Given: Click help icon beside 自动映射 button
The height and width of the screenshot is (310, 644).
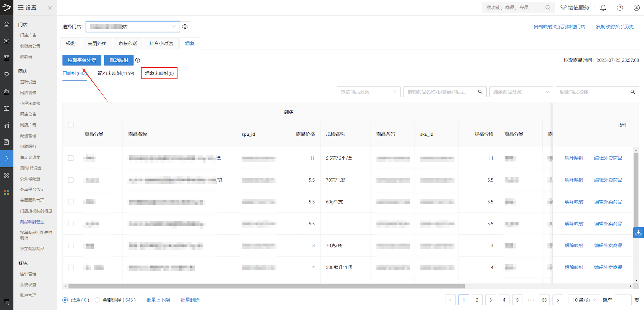Looking at the screenshot, I should (x=137, y=60).
